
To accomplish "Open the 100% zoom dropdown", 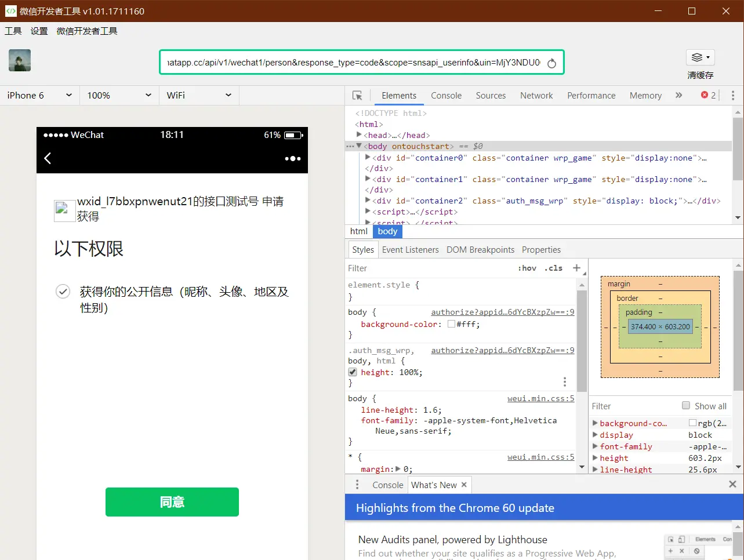I will click(119, 96).
